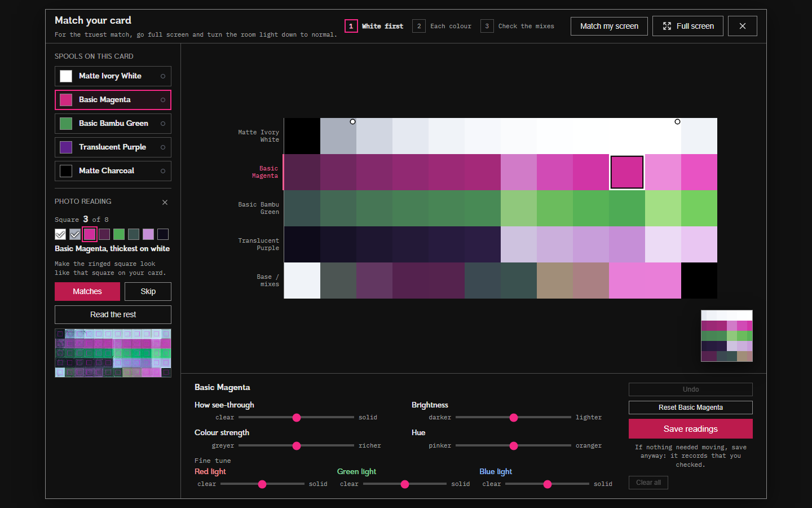Select the Basic Bambu Green spool
Viewport: 812px width, 508px height.
pyautogui.click(x=113, y=124)
